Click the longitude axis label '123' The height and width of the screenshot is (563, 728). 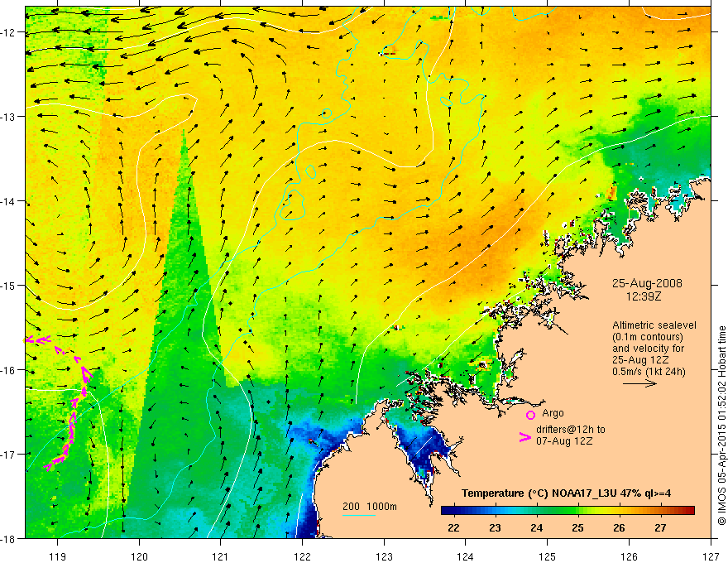click(384, 556)
